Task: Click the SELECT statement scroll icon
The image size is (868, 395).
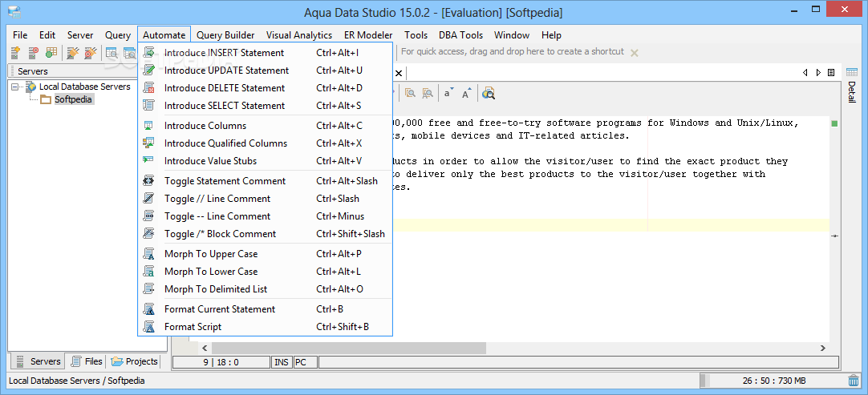Action: point(148,105)
